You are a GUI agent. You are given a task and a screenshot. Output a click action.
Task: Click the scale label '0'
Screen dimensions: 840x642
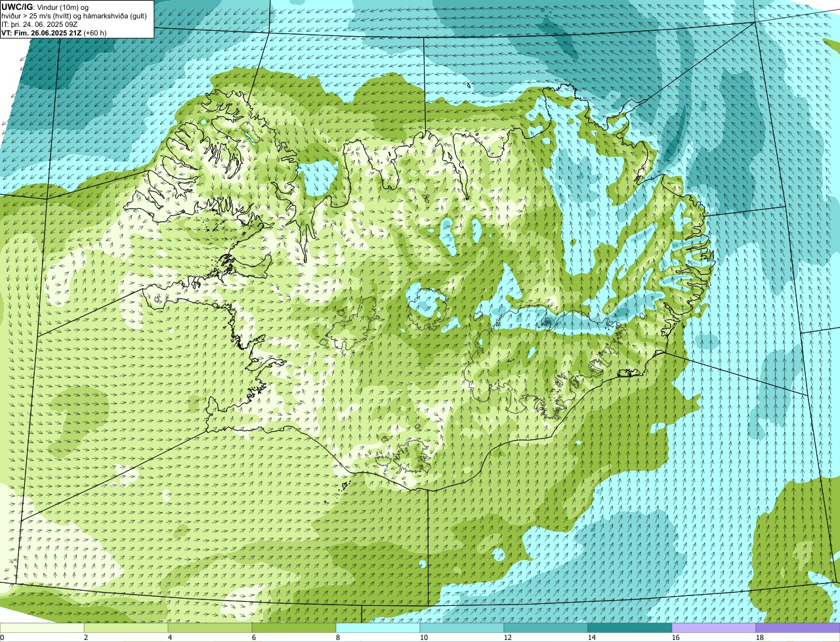[2, 637]
